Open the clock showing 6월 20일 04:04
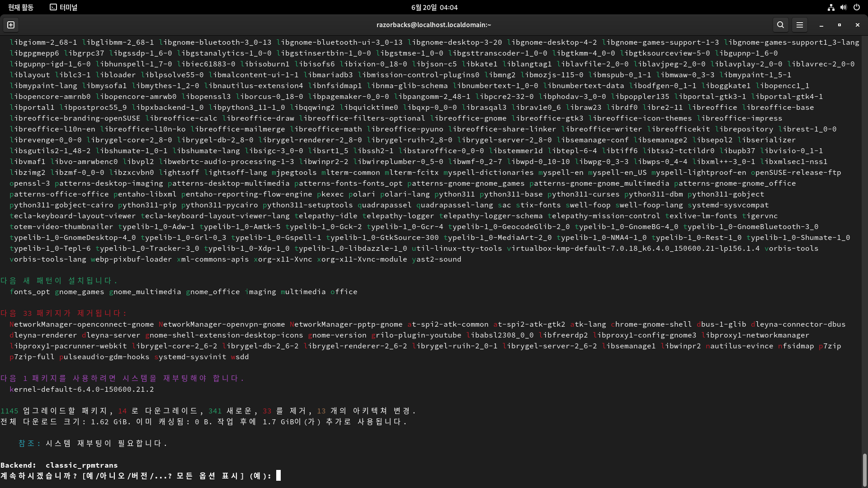The height and width of the screenshot is (488, 868). coord(434,7)
